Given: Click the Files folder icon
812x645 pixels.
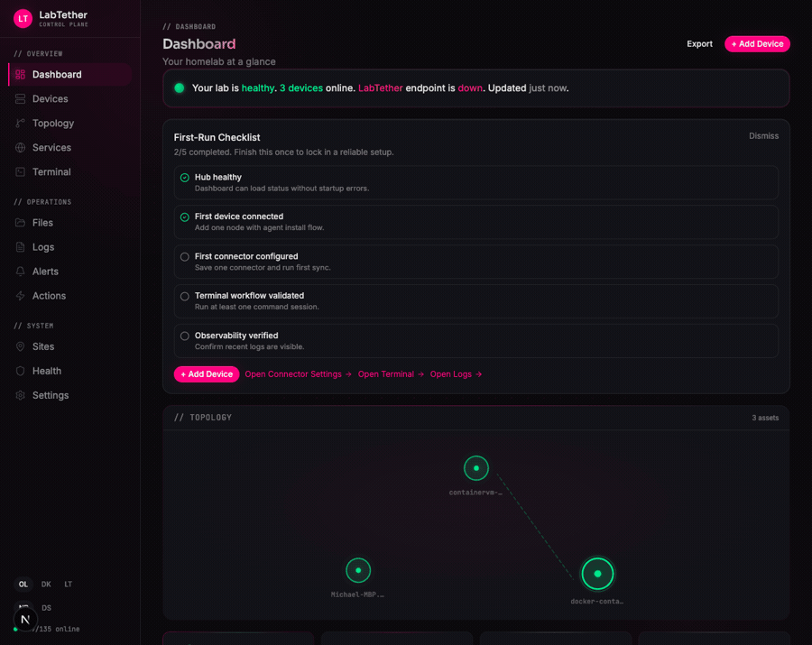Looking at the screenshot, I should point(20,223).
